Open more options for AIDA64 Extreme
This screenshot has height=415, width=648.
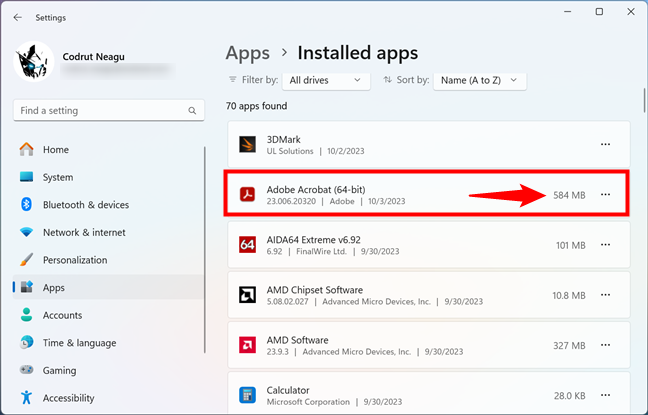(605, 245)
